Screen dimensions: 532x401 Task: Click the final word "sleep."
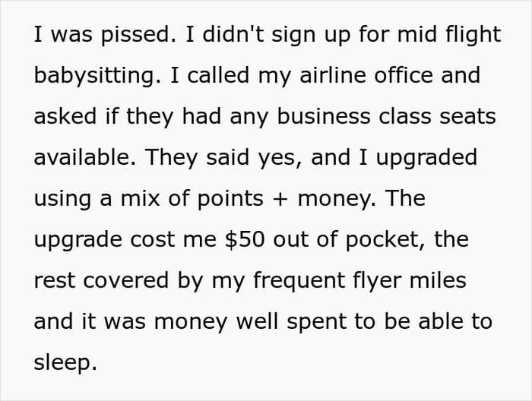point(65,363)
